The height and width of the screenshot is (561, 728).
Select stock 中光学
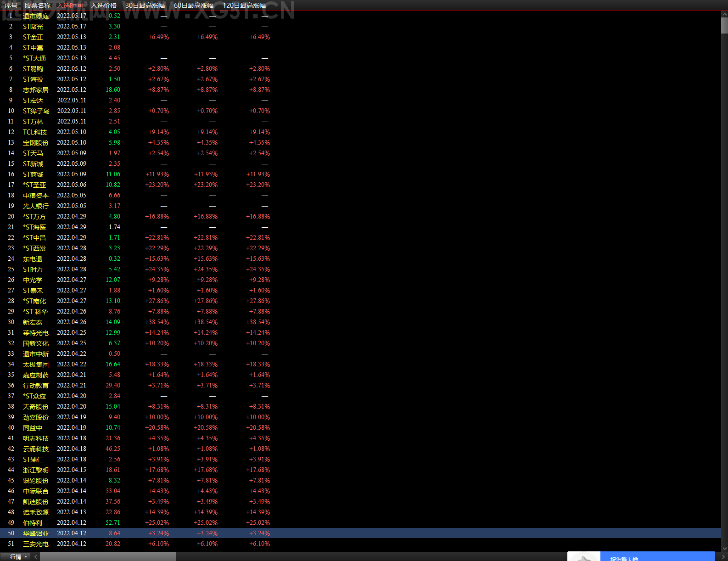click(33, 280)
